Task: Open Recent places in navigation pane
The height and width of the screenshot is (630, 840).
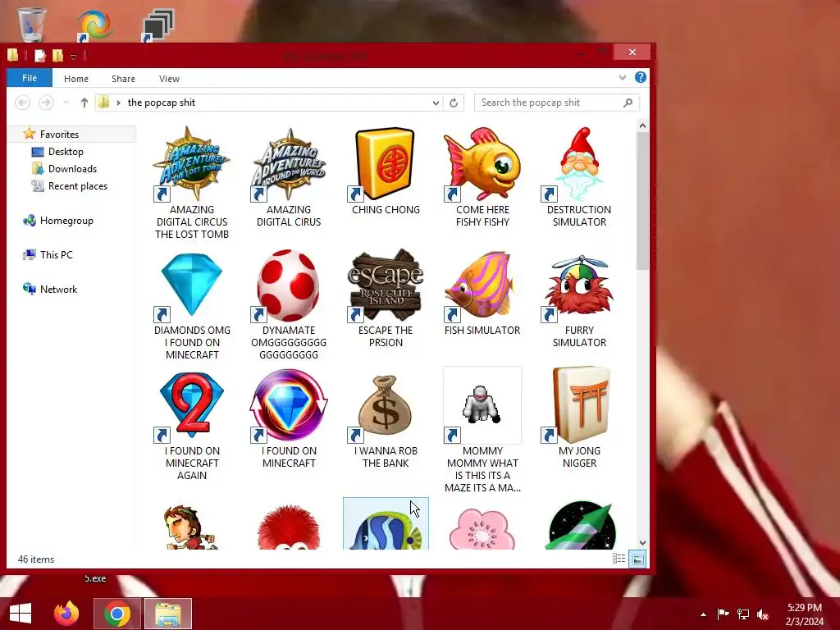Action: (78, 186)
